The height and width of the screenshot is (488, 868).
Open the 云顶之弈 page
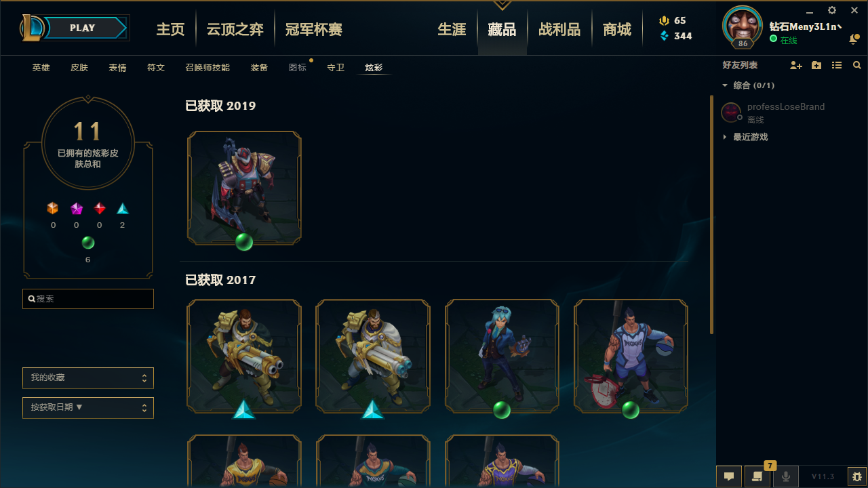tap(235, 29)
